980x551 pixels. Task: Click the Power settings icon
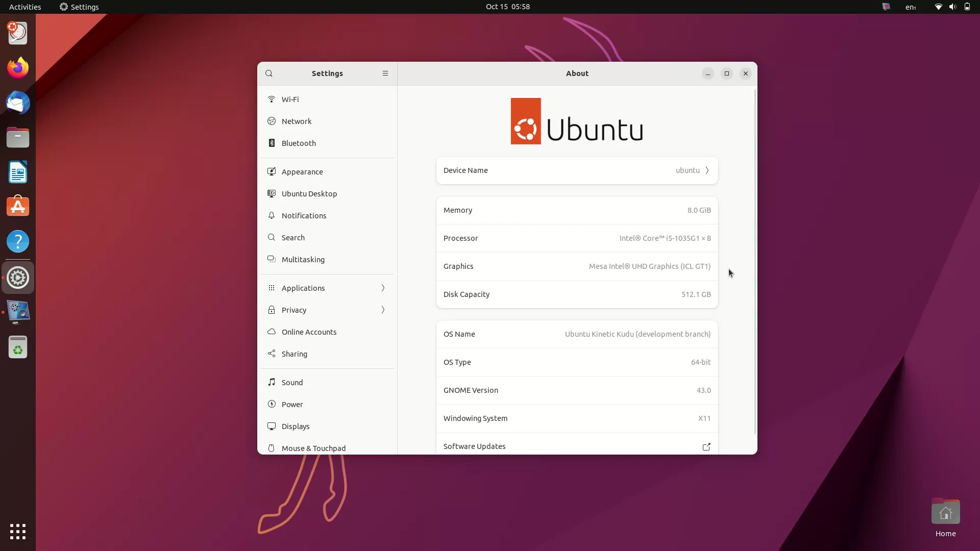click(x=272, y=404)
